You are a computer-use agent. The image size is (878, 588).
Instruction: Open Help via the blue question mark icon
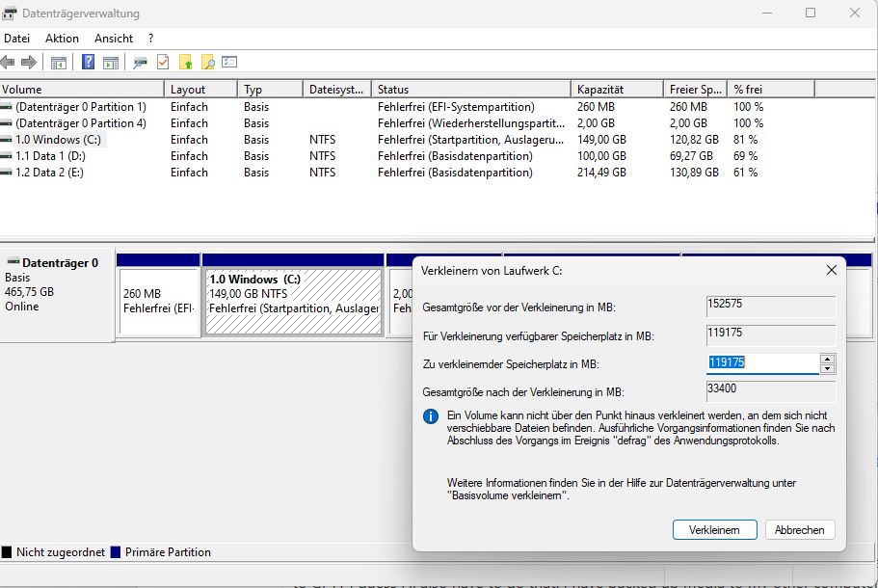[88, 61]
